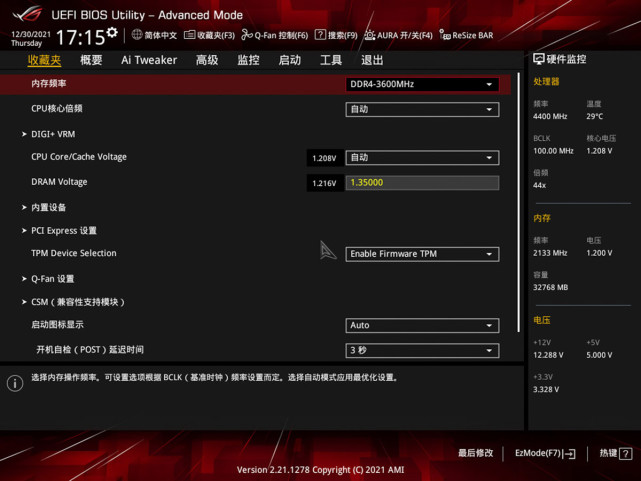Click ReSize BAR option

[x=466, y=36]
